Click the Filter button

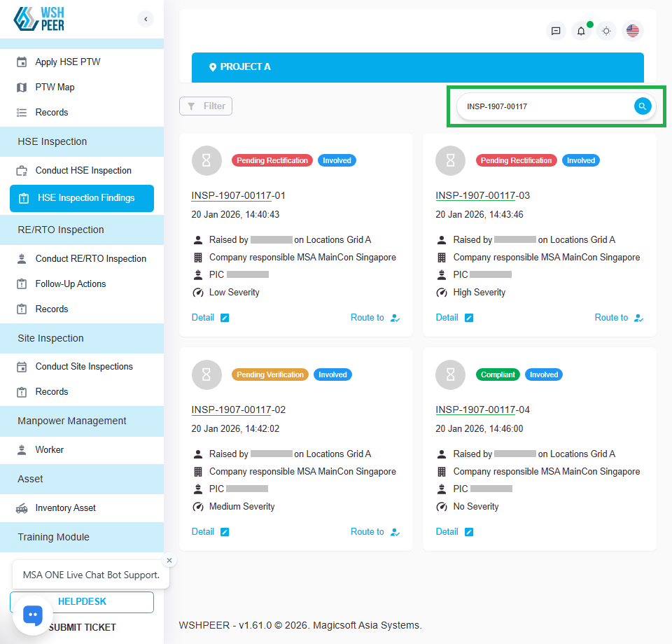(206, 106)
